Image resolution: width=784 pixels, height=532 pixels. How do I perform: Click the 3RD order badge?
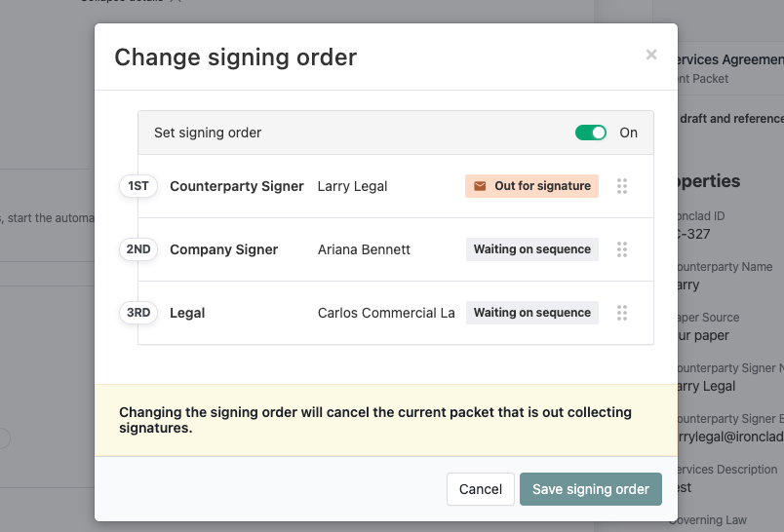pos(138,313)
